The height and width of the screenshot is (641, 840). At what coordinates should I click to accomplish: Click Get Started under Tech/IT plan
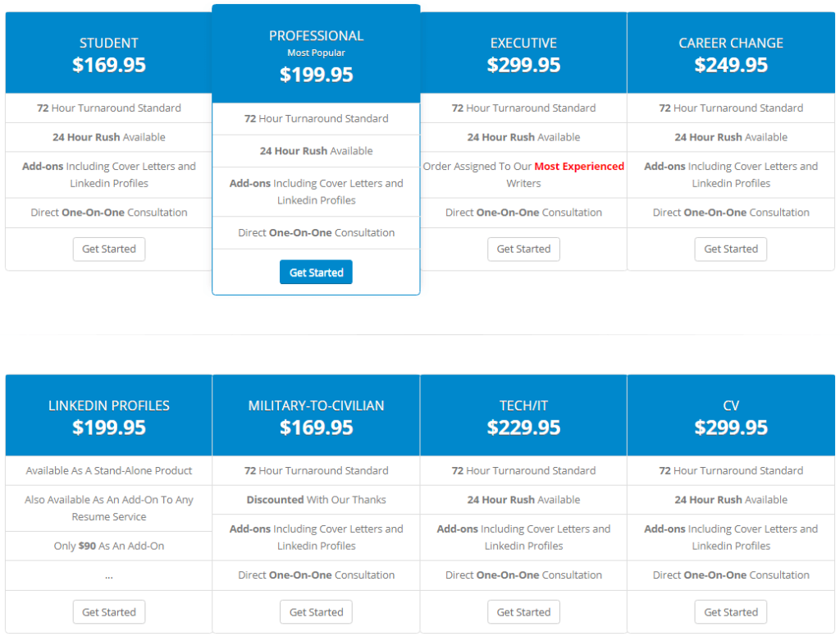[x=523, y=612]
